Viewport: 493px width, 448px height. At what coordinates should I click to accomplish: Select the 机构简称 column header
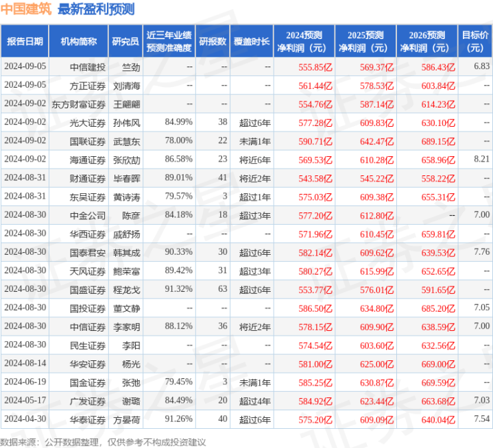[79, 41]
